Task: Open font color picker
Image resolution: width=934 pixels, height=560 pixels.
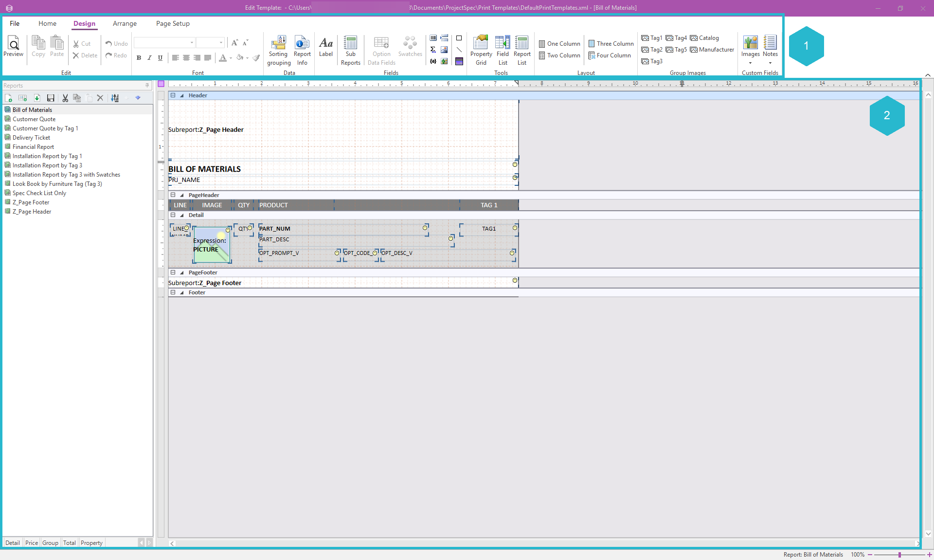Action: pyautogui.click(x=231, y=58)
